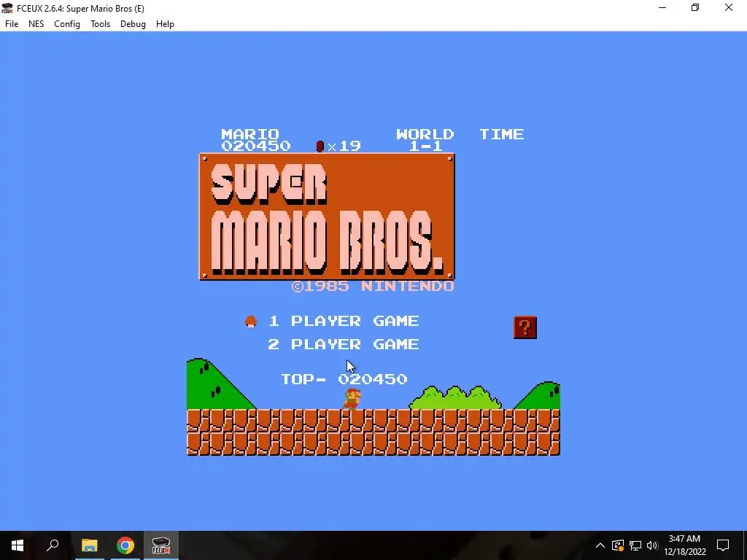Click the 1 PLAYER GAME option

point(344,321)
